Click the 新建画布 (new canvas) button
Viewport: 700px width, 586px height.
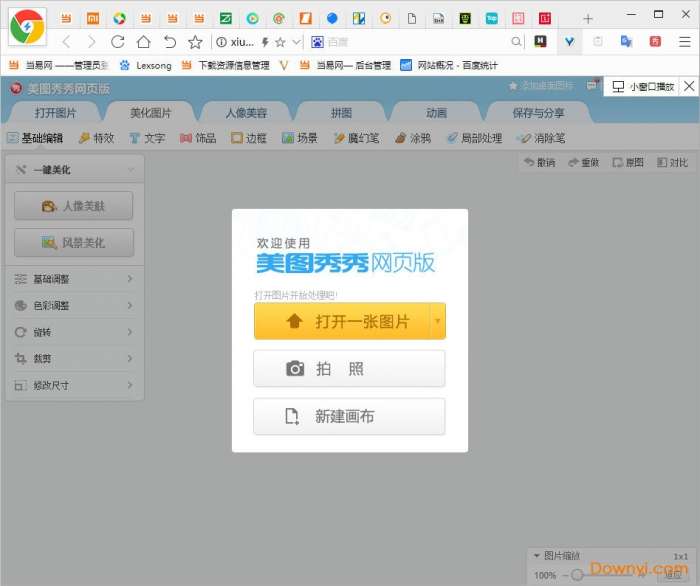click(x=349, y=417)
